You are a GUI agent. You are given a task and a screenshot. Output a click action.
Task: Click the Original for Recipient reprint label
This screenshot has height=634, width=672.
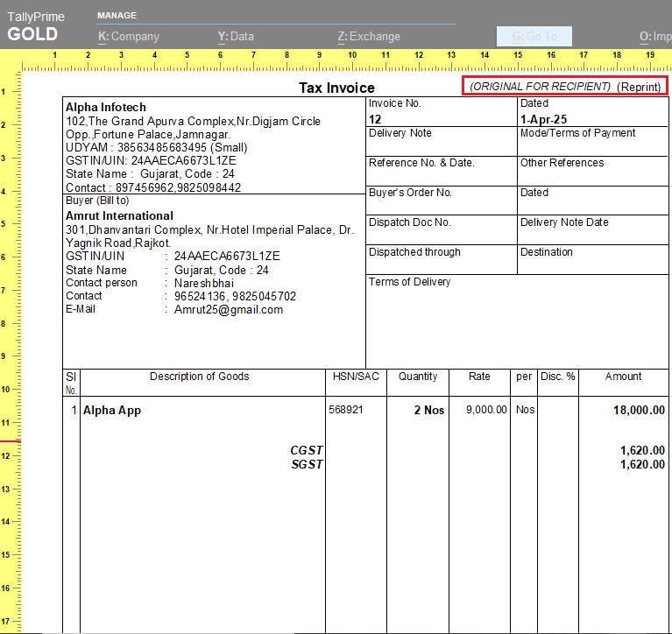(x=564, y=87)
